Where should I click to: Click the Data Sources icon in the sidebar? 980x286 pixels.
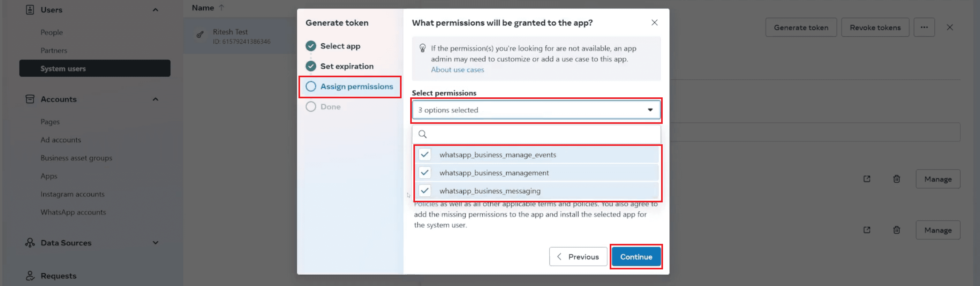point(29,243)
